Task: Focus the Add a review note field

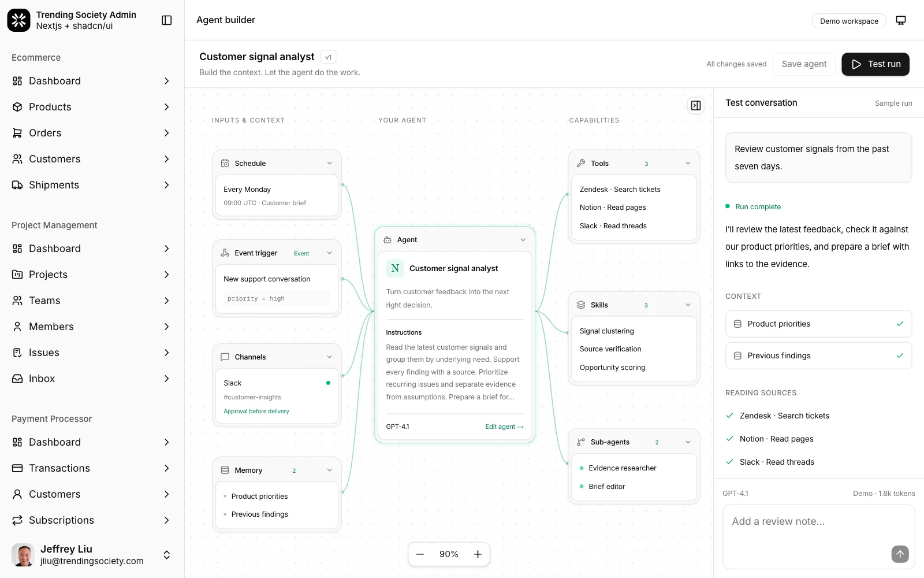Action: 819,537
